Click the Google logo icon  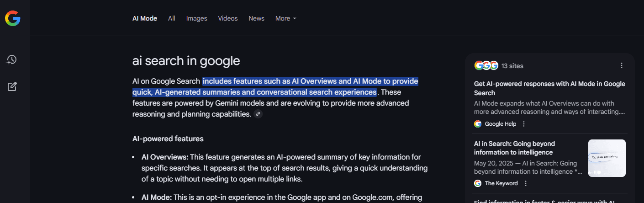[x=12, y=18]
